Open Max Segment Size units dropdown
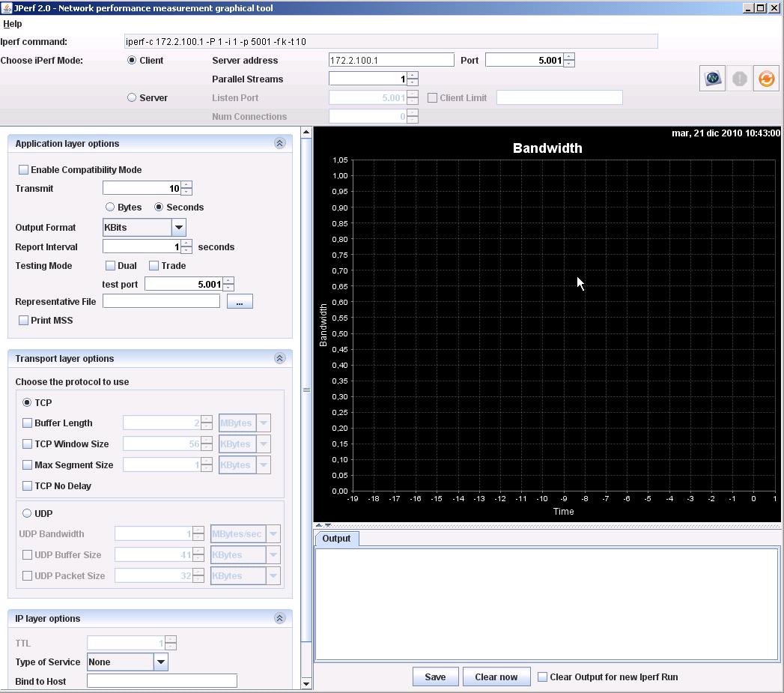Viewport: 784px width, 693px height. click(264, 464)
